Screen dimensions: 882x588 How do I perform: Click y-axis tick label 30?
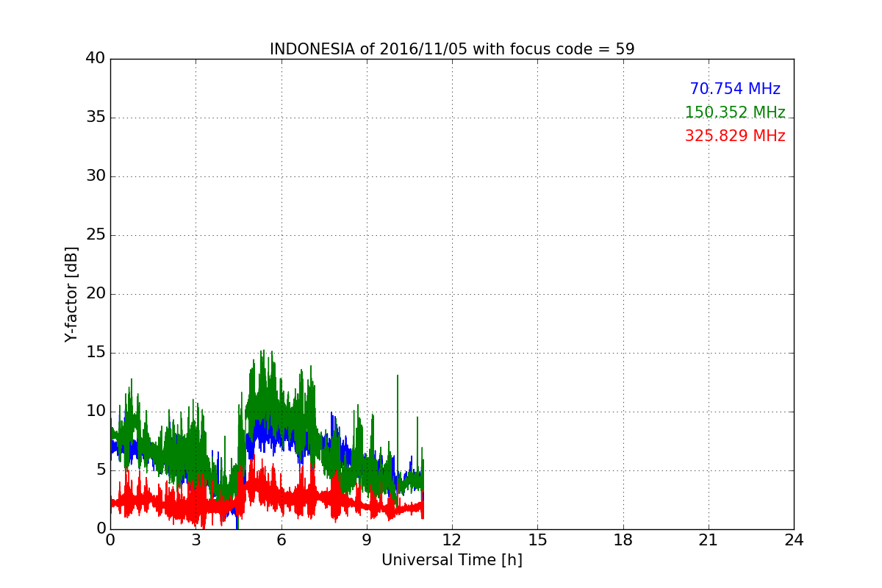click(x=96, y=176)
